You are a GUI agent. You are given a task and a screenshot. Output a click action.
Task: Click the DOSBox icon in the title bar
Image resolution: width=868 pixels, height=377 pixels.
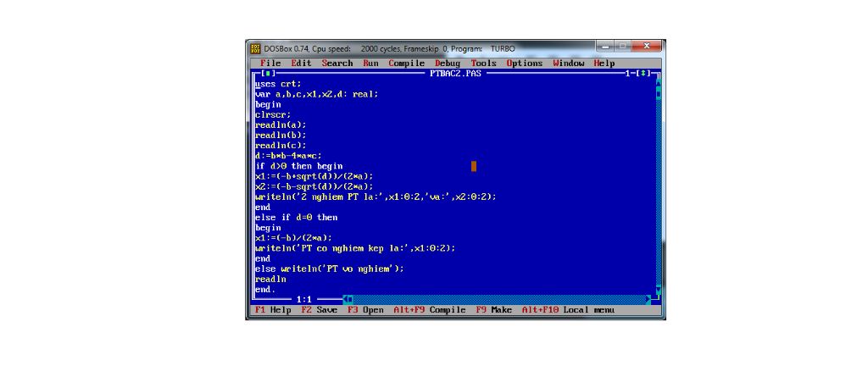click(255, 49)
